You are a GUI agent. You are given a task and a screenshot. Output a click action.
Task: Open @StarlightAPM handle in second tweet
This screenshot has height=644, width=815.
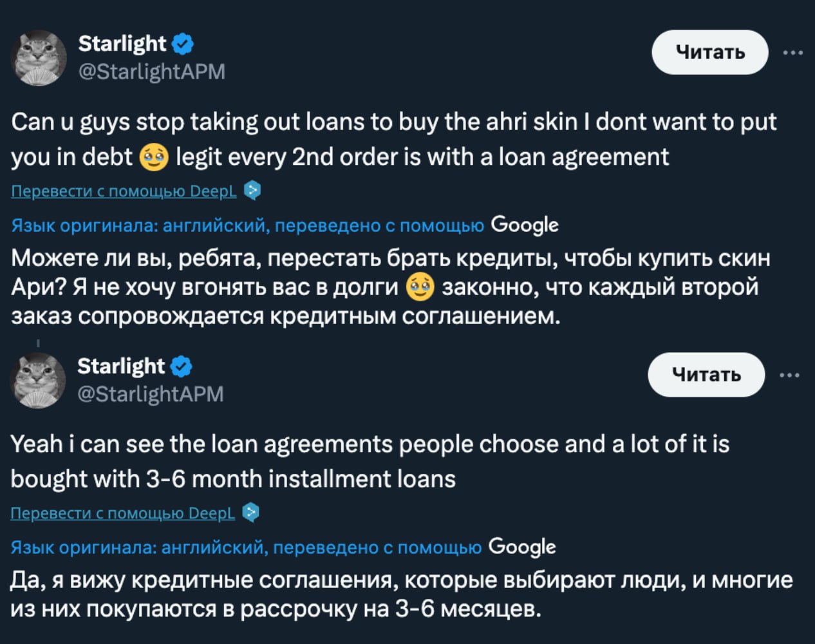[150, 393]
